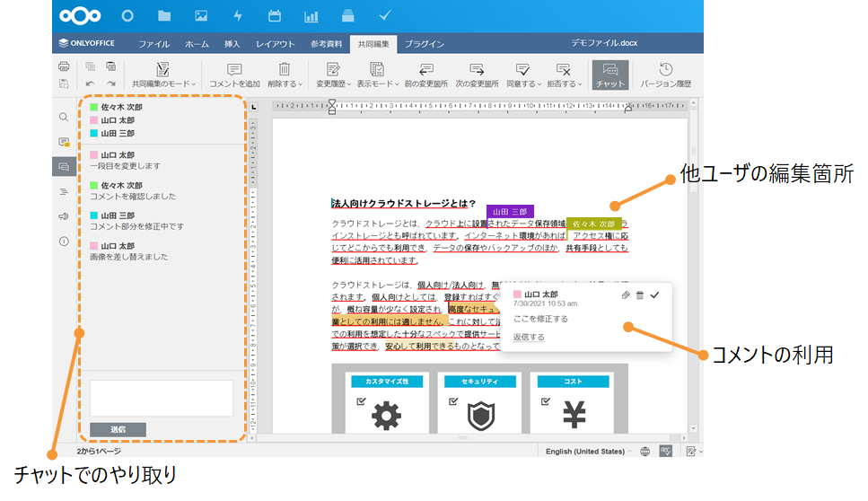Viewport: 868px width, 501px height.
Task: Click the Save icon below Print
Action: [64, 83]
